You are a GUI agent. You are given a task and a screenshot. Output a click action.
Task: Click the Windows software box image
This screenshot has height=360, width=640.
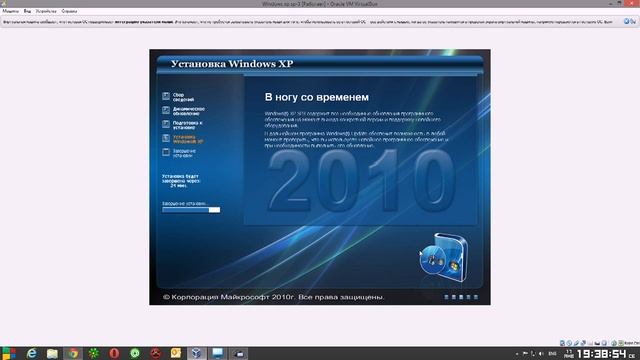444,258
